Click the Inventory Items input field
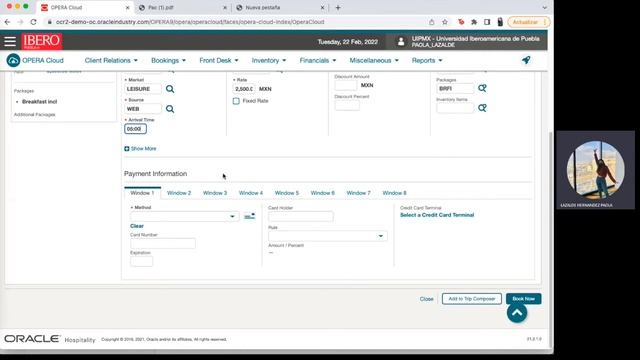The width and height of the screenshot is (640, 360). (455, 108)
